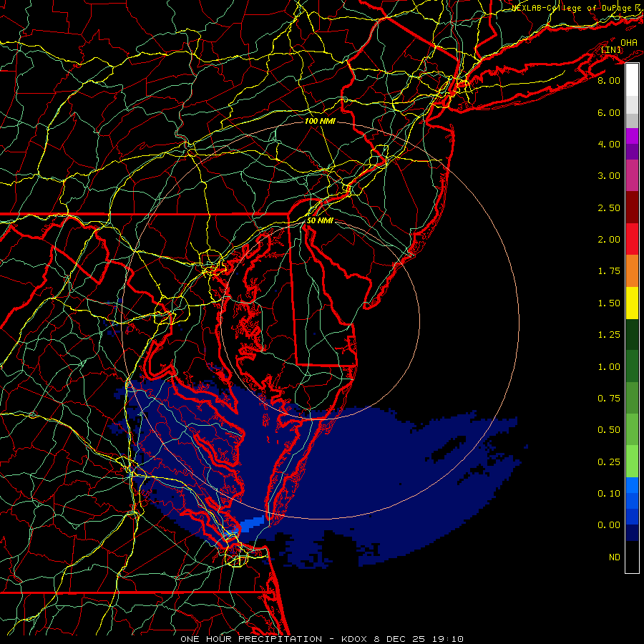This screenshot has width=644, height=644.
Task: Click the '8 DEC 25 19:10' timestamp
Action: pos(419,639)
